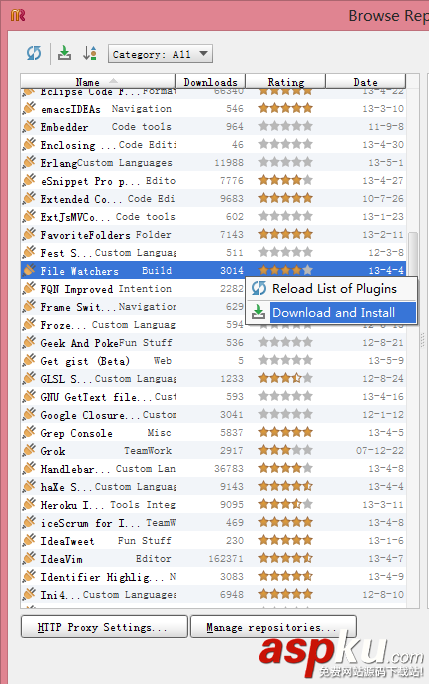Click the star rating of GLSL S...
Screen dimensions: 429x684
285,378
